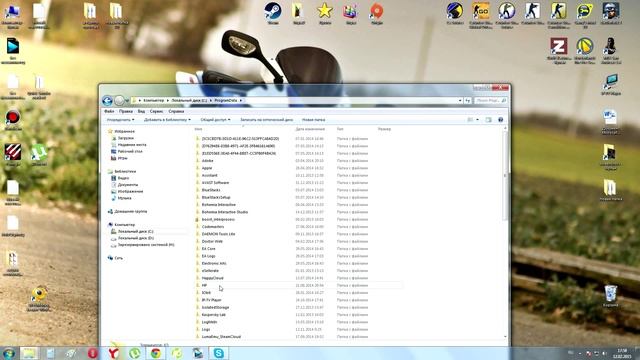The image size is (640, 360).
Task: Open the Упорядочить dropdown
Action: point(120,120)
